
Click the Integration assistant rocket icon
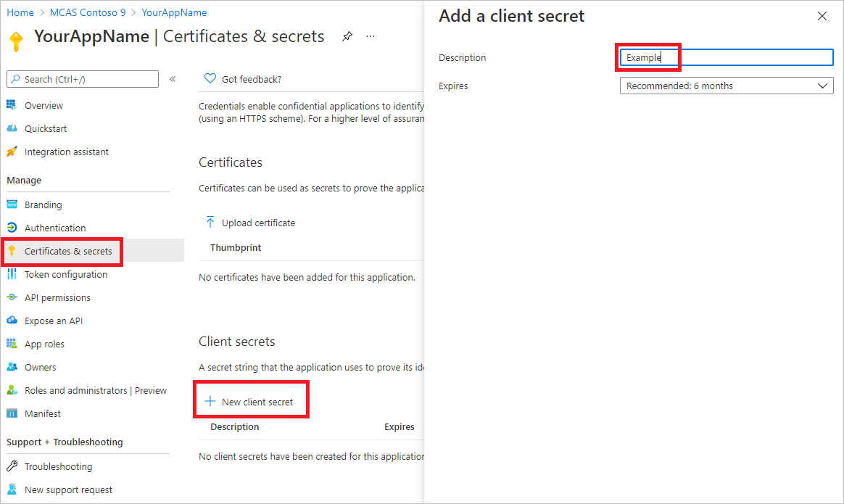pos(12,152)
